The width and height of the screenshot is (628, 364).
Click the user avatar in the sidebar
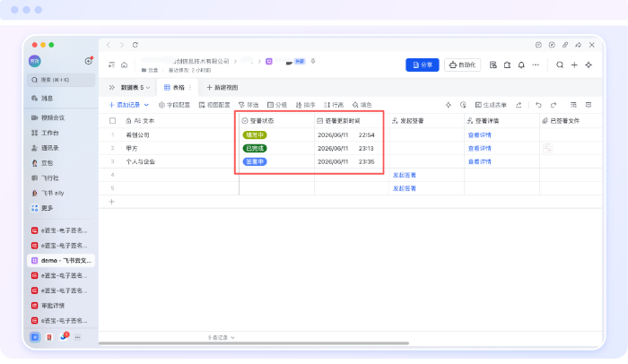click(35, 61)
